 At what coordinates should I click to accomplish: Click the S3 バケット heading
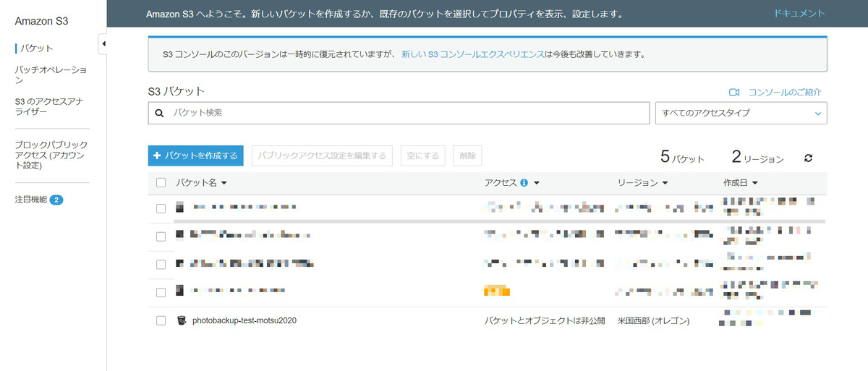[176, 91]
